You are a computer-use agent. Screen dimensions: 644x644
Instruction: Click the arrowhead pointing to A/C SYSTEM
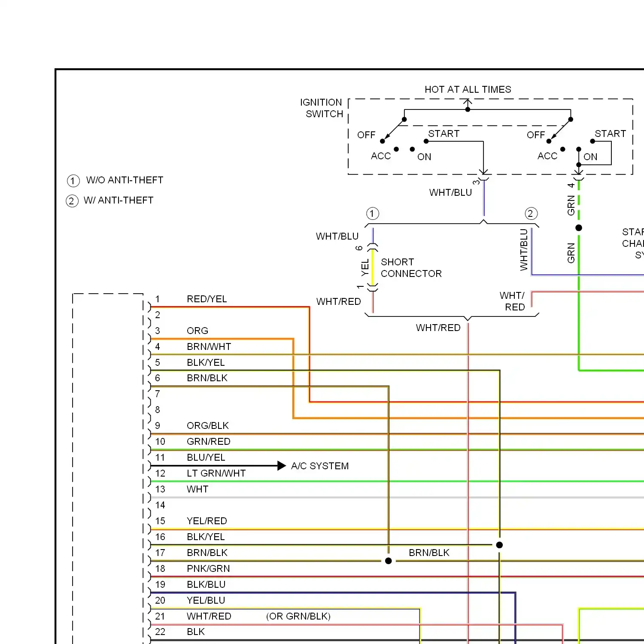(x=282, y=466)
